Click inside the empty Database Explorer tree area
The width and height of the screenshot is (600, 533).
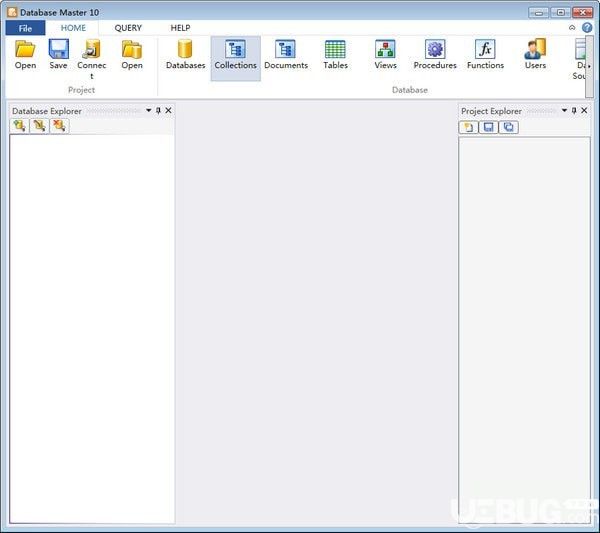tap(92, 329)
